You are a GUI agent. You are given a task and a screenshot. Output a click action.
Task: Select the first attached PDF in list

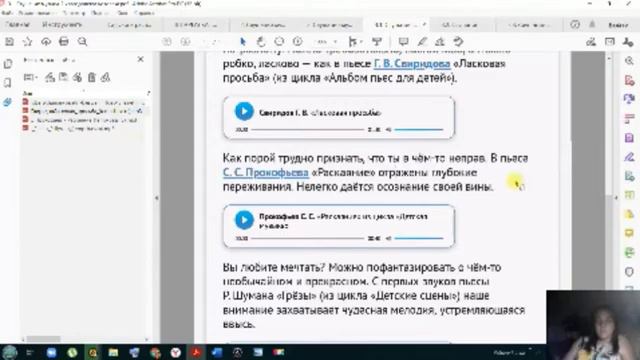click(x=84, y=102)
